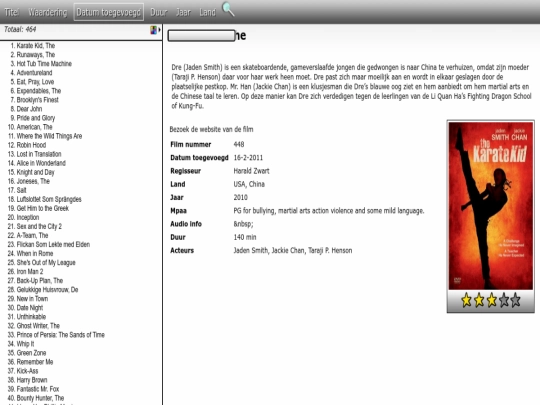The height and width of the screenshot is (405, 540).
Task: Select Green Zone
Action: (31, 353)
